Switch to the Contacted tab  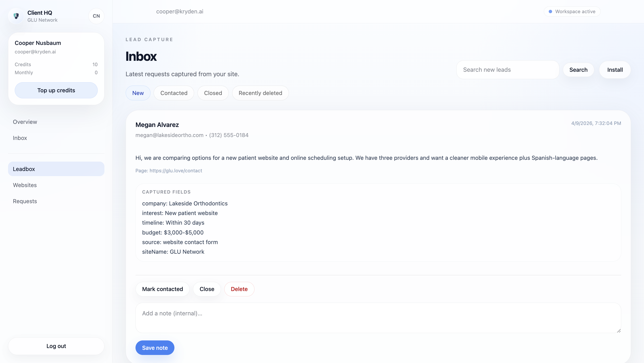click(x=174, y=93)
